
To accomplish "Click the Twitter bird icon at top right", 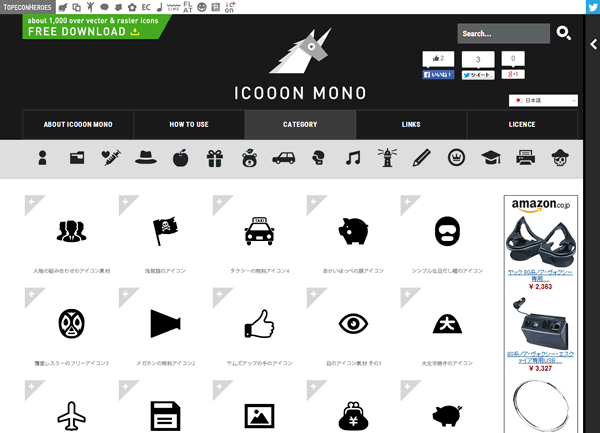I will (593, 7).
